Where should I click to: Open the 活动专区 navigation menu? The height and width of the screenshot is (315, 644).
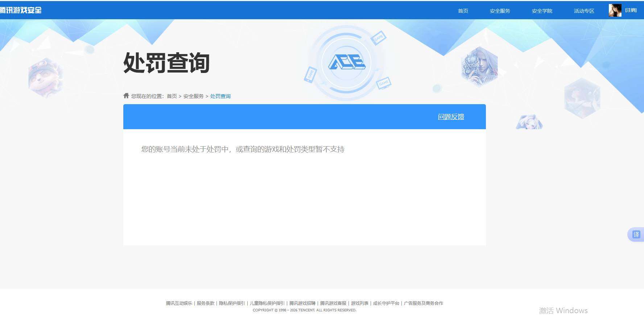(x=584, y=11)
